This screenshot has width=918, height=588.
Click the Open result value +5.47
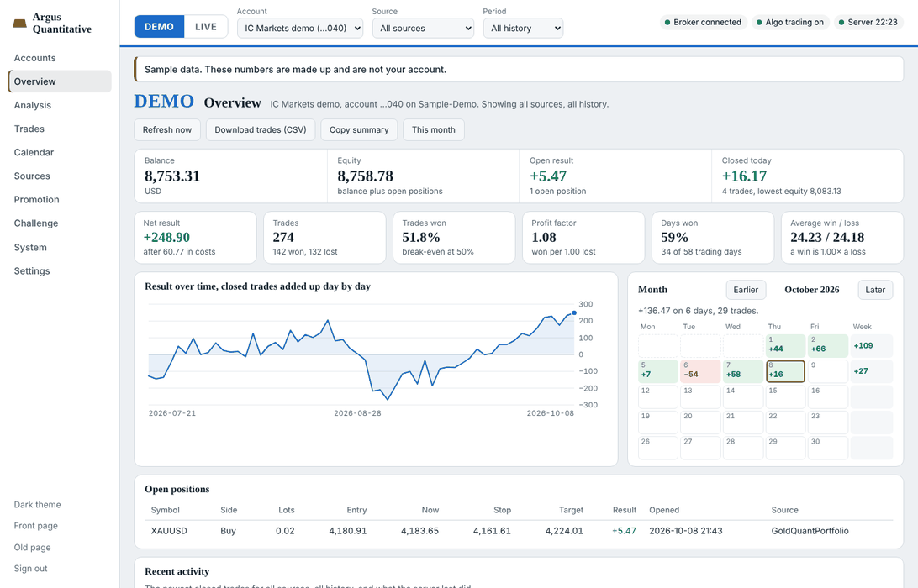tap(548, 176)
